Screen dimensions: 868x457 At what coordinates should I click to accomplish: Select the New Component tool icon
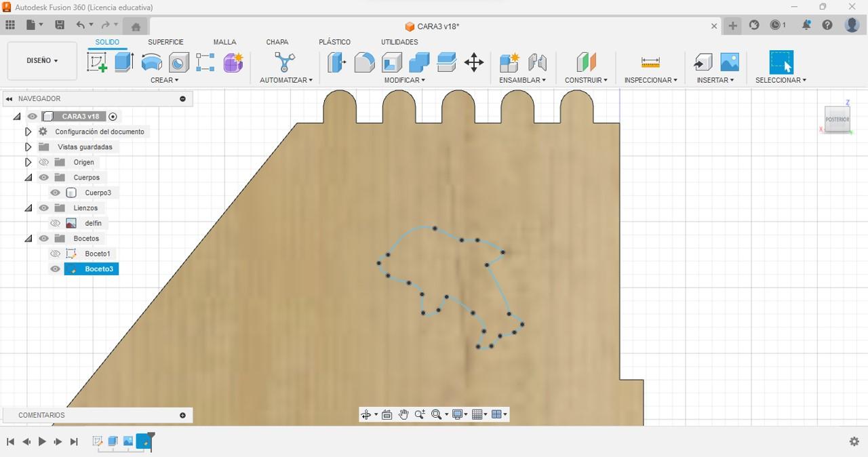coord(509,62)
